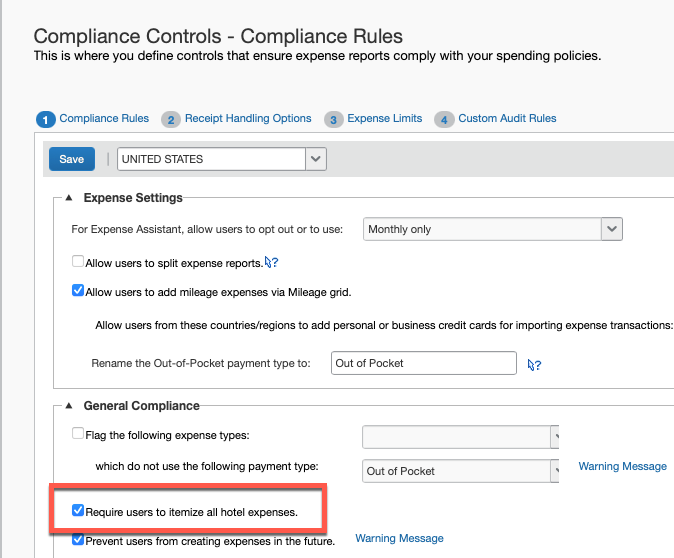Click inside the Out-of-Pocket rename text field
The width and height of the screenshot is (674, 558).
tap(423, 363)
